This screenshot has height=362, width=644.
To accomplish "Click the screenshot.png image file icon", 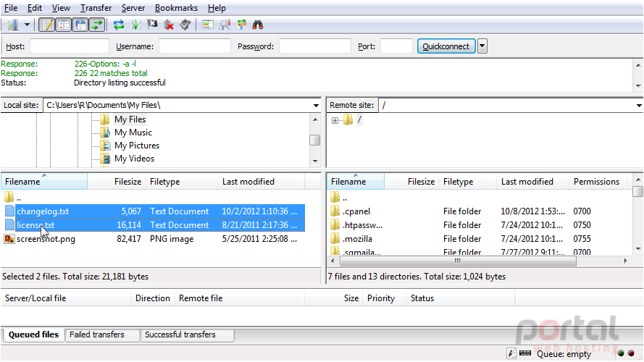I will 9,239.
